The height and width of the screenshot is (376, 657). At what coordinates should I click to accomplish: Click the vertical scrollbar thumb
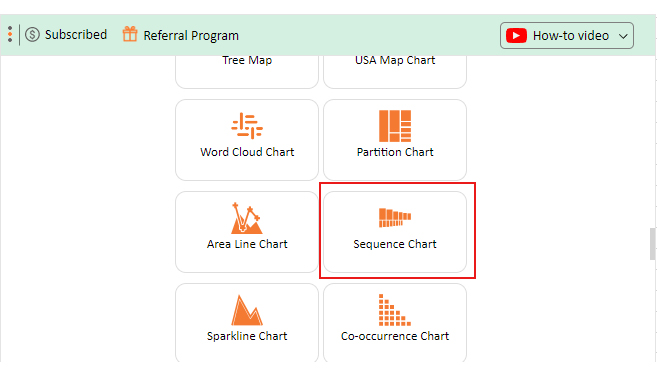pyautogui.click(x=652, y=244)
